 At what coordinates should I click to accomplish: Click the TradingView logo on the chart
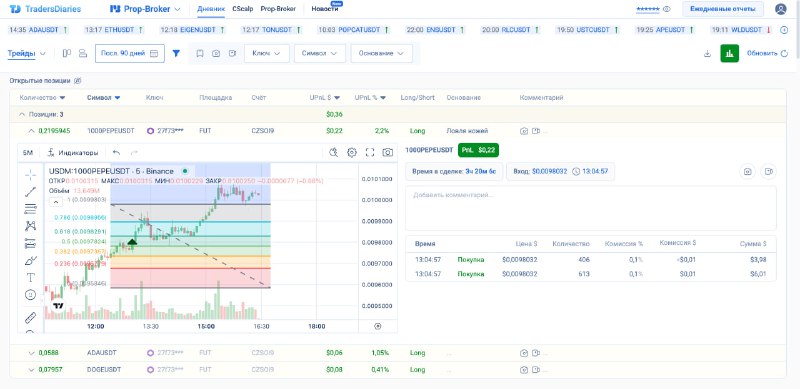[59, 306]
